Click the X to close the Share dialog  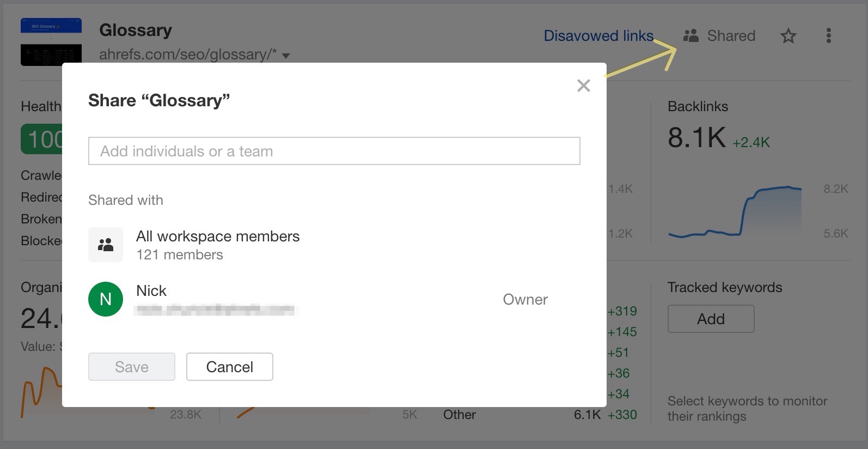click(583, 86)
